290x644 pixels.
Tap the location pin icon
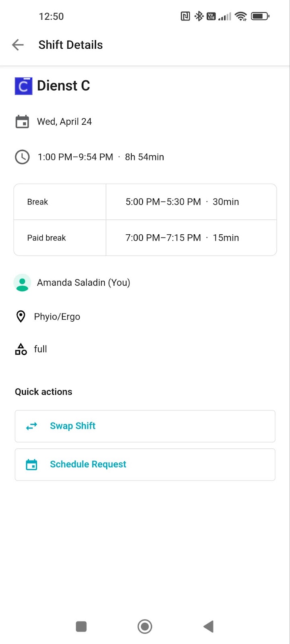click(x=21, y=317)
